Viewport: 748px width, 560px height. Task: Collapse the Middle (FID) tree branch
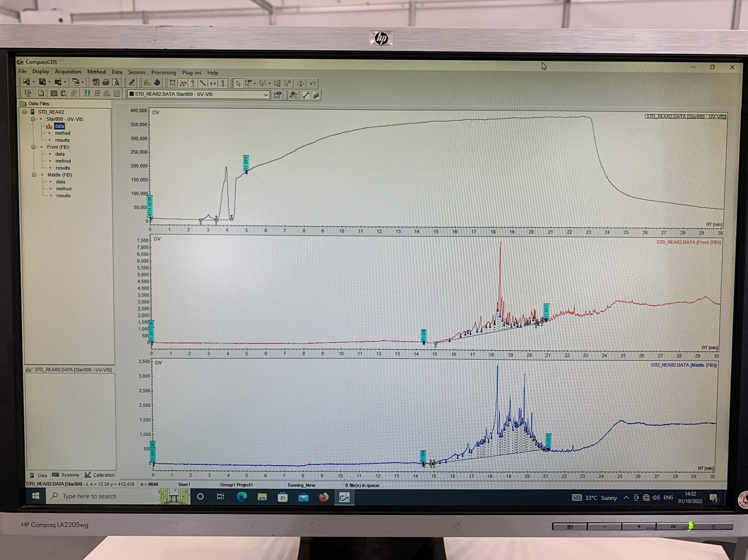tap(34, 175)
